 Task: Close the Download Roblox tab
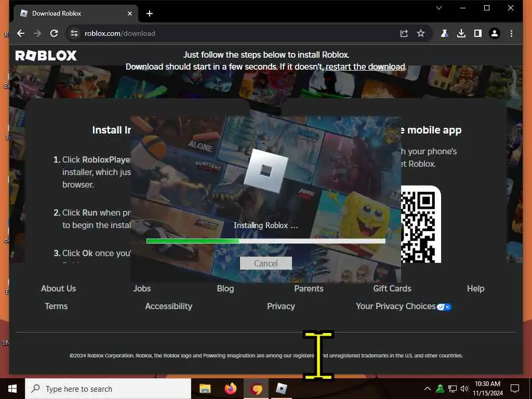coord(129,14)
